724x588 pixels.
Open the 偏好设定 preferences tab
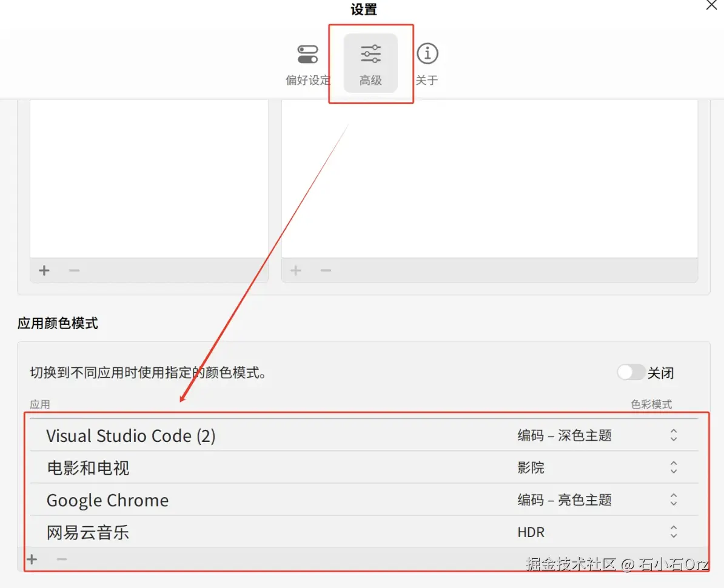tap(308, 64)
